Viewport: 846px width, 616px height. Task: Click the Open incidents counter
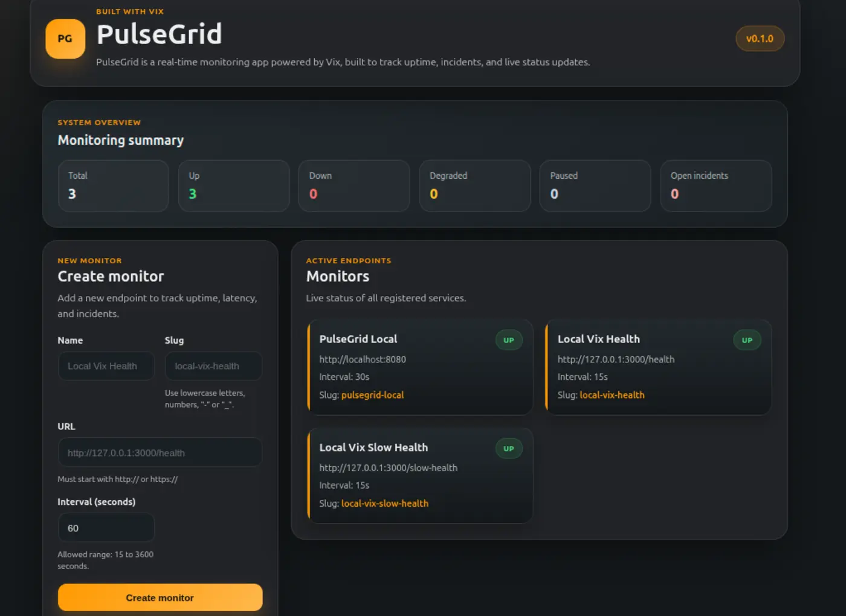tap(715, 186)
